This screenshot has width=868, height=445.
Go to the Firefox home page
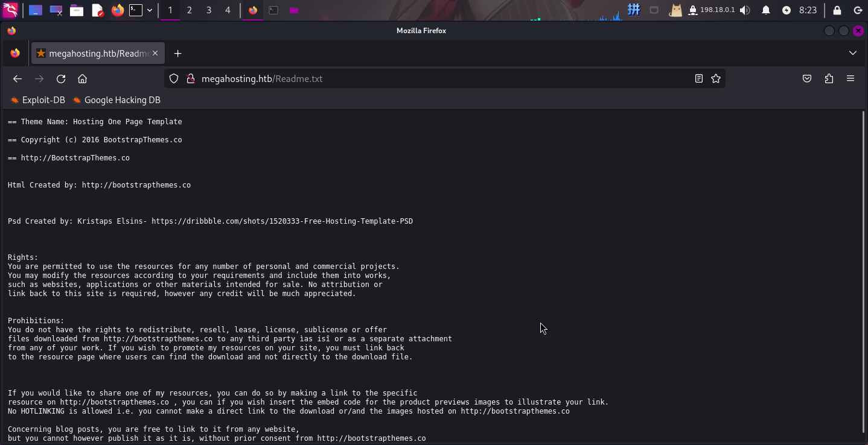83,78
